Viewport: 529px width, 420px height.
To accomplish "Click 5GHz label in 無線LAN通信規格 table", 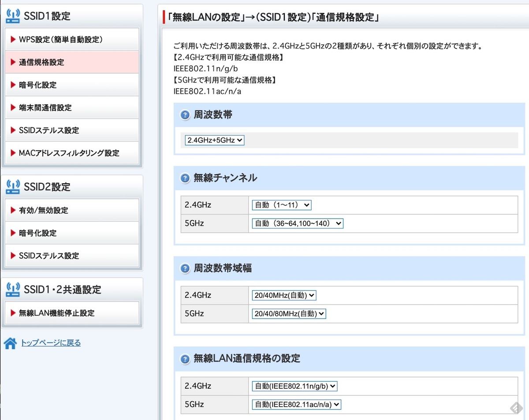I will point(194,405).
